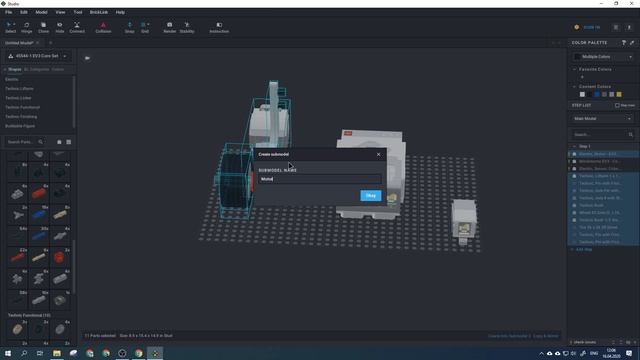Select the tan axle pin thumbnail 8x
The width and height of the screenshot is (640, 360).
click(x=60, y=214)
